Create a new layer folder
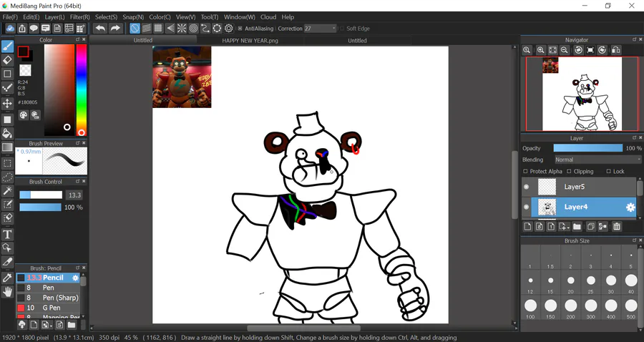This screenshot has width=644, height=342. [577, 227]
